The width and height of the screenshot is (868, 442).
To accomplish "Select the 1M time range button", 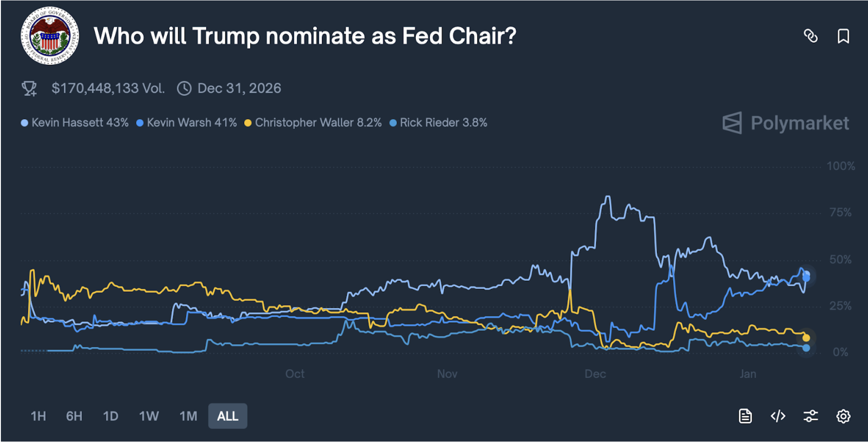I will coord(187,415).
